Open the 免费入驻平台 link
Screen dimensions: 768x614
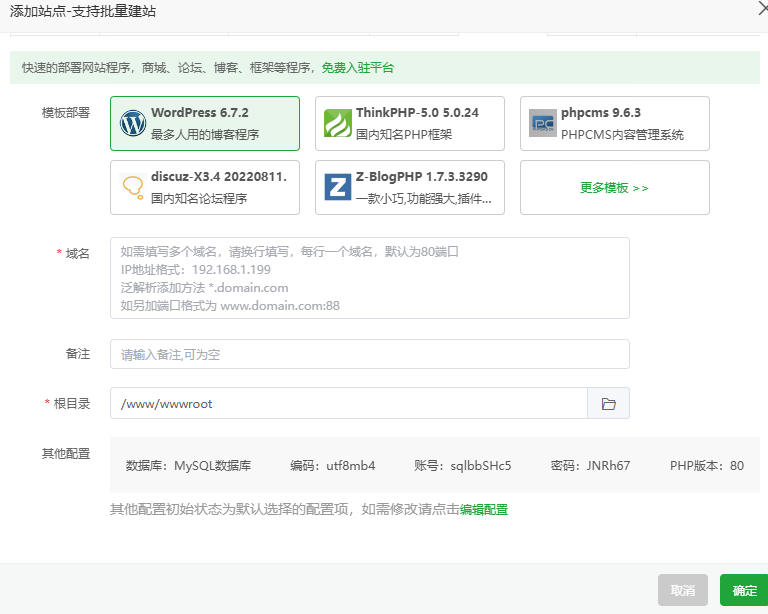358,68
